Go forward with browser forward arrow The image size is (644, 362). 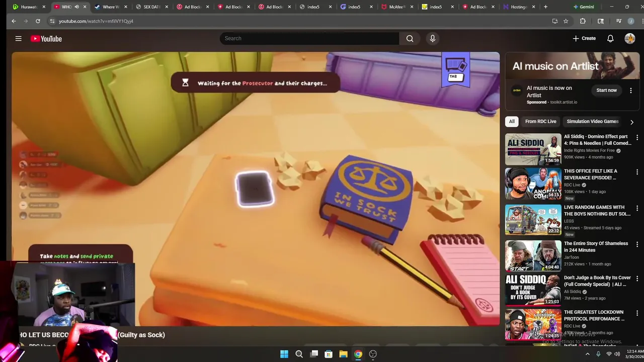click(x=26, y=21)
